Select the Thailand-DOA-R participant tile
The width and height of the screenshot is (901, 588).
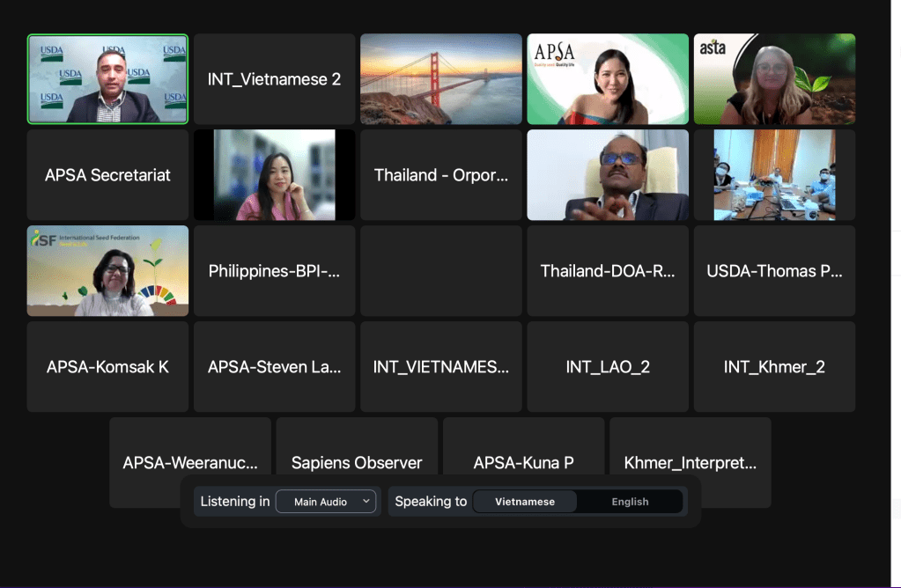pyautogui.click(x=608, y=271)
